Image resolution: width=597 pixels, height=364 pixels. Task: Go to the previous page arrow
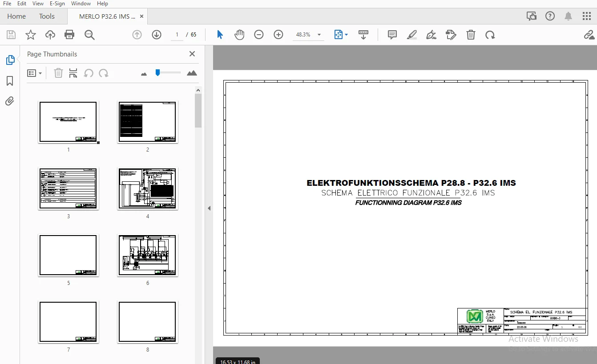(x=137, y=35)
